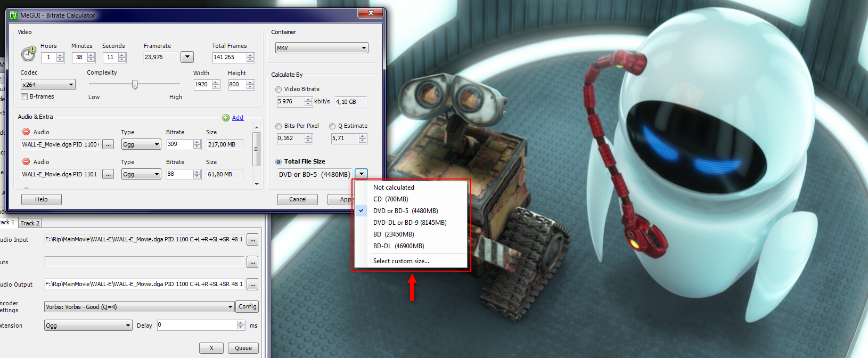868x358 pixels.
Task: Increase the Delay value with up arrow
Action: coord(241,323)
